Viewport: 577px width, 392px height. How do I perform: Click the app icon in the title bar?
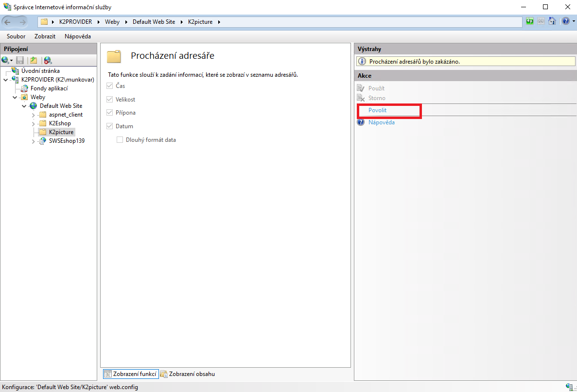7,7
